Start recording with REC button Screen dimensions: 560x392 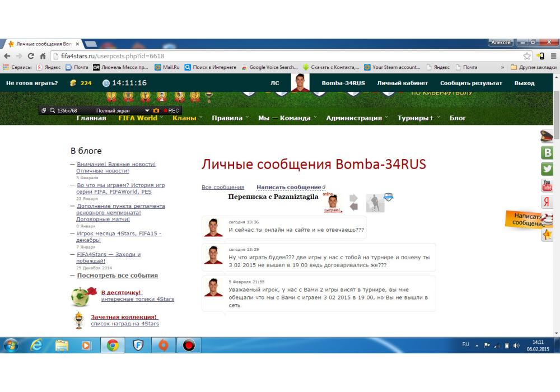click(171, 111)
